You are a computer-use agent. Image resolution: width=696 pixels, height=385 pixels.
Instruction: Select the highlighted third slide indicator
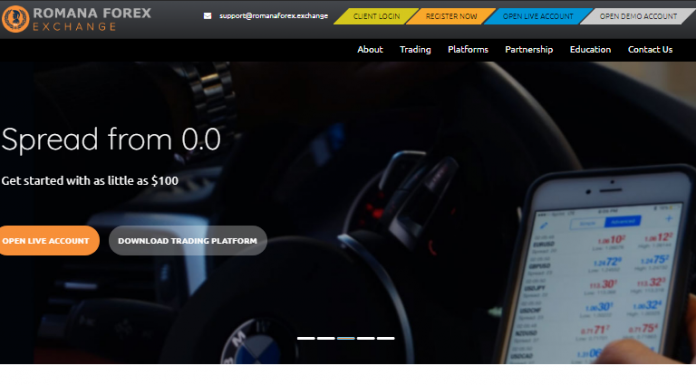point(346,338)
